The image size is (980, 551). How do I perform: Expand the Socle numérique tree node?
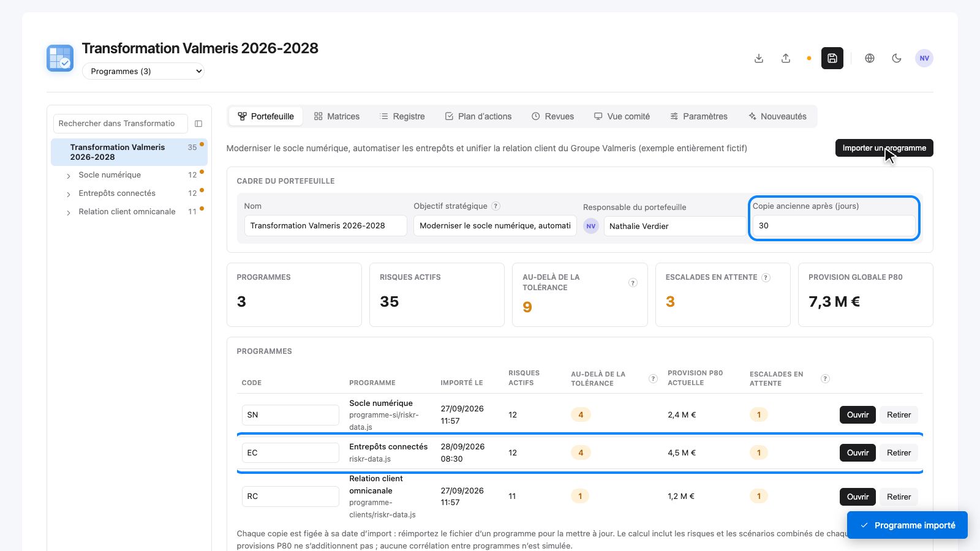click(68, 176)
